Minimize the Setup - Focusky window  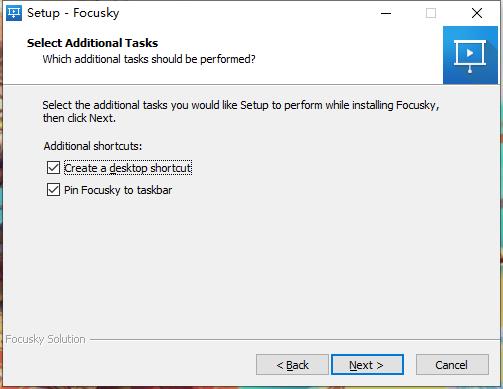click(x=386, y=13)
